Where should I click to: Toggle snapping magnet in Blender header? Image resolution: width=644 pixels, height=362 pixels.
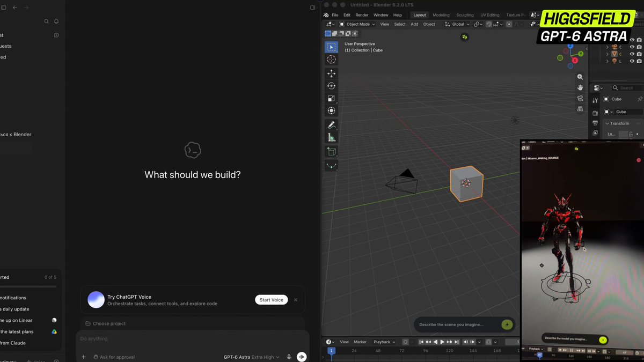[489, 24]
